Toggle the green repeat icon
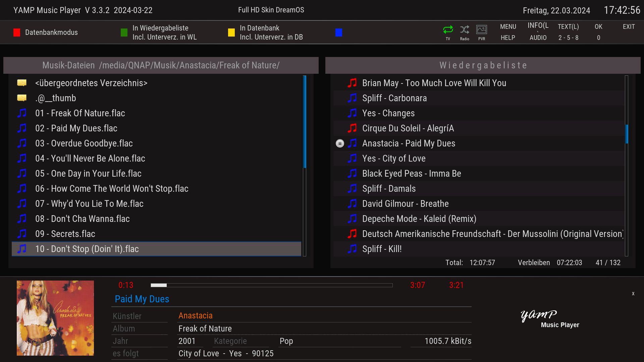The image size is (644, 362). click(448, 29)
